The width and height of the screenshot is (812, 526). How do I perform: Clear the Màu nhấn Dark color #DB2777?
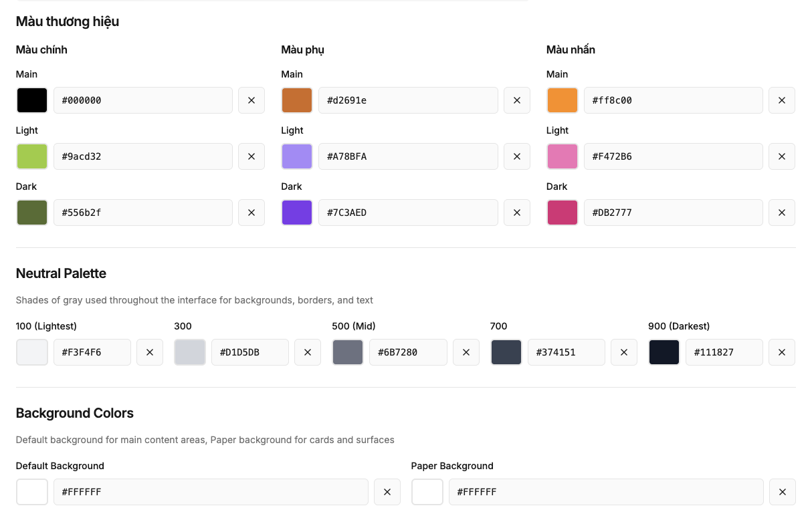(781, 213)
